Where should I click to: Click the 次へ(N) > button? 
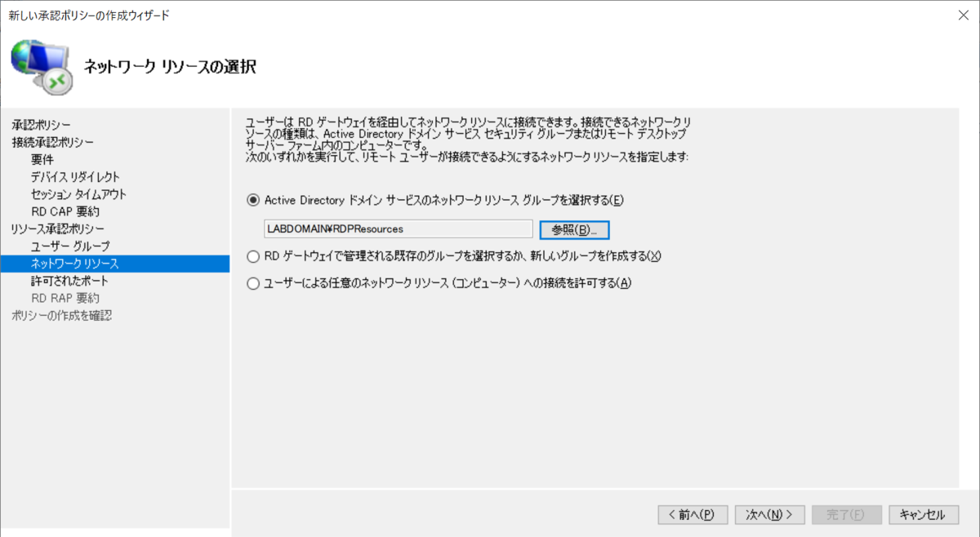[770, 515]
